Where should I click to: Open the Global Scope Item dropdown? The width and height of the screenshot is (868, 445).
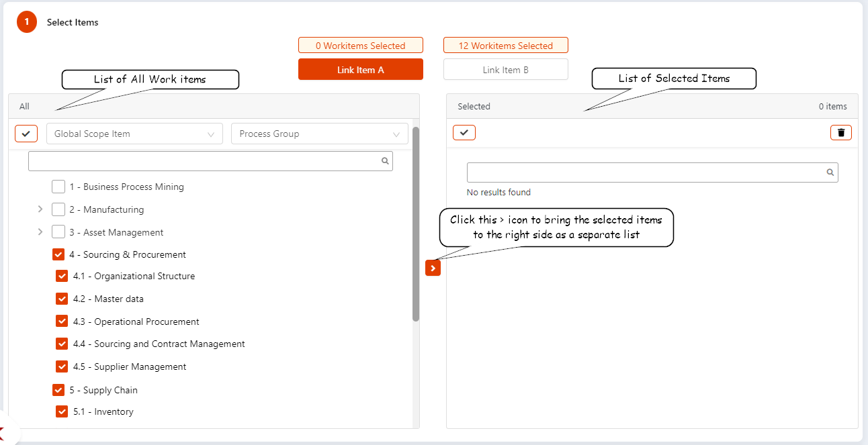134,134
